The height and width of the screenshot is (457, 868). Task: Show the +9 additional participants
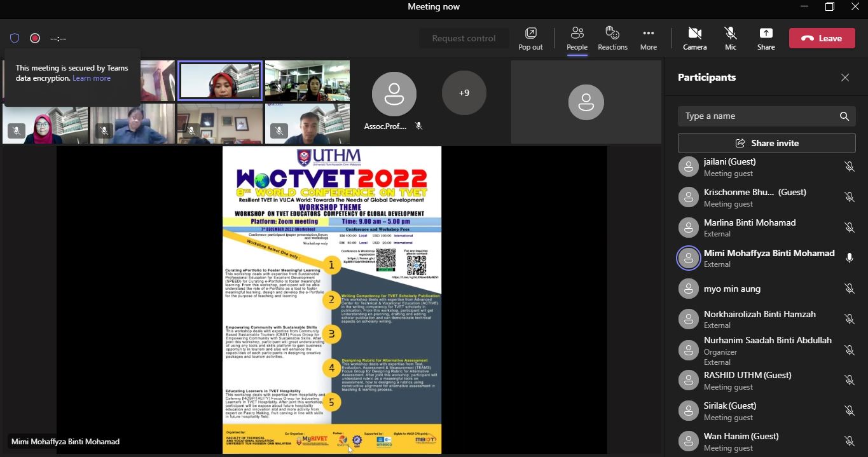[464, 93]
